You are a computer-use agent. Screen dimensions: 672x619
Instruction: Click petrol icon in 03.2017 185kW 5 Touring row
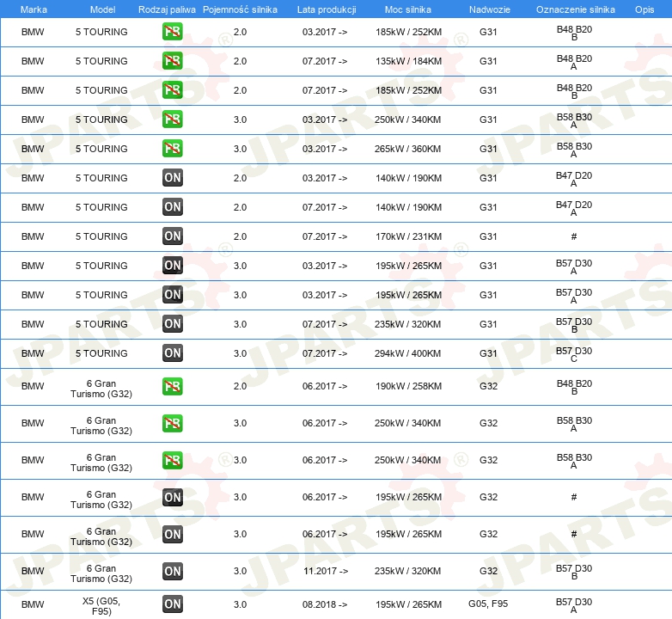[x=172, y=32]
